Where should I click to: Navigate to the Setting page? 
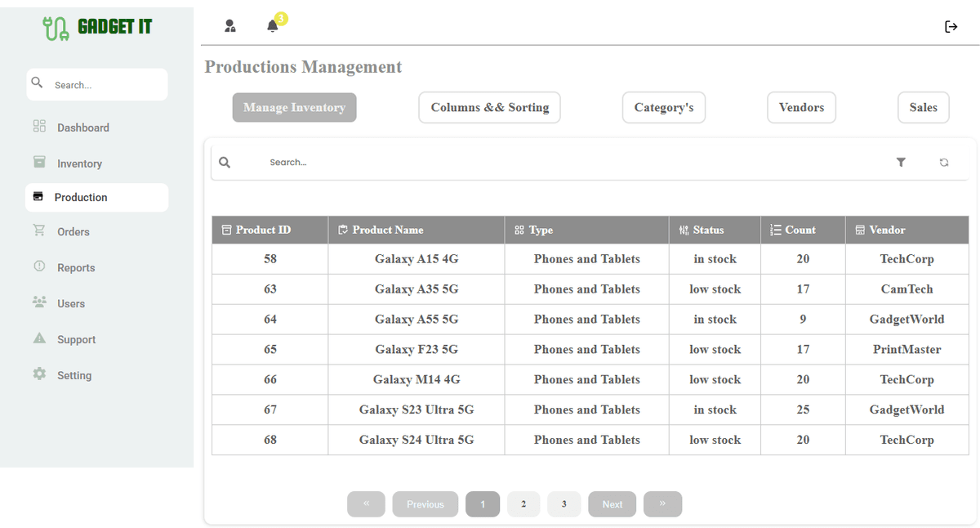coord(73,375)
